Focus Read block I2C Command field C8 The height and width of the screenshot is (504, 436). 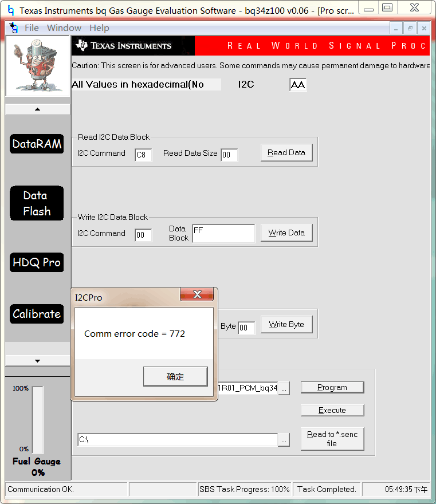143,155
